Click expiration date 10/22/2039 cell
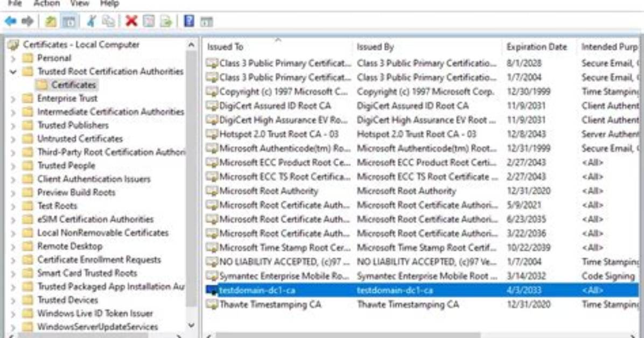Viewport: 644px width, 338px height. (528, 248)
